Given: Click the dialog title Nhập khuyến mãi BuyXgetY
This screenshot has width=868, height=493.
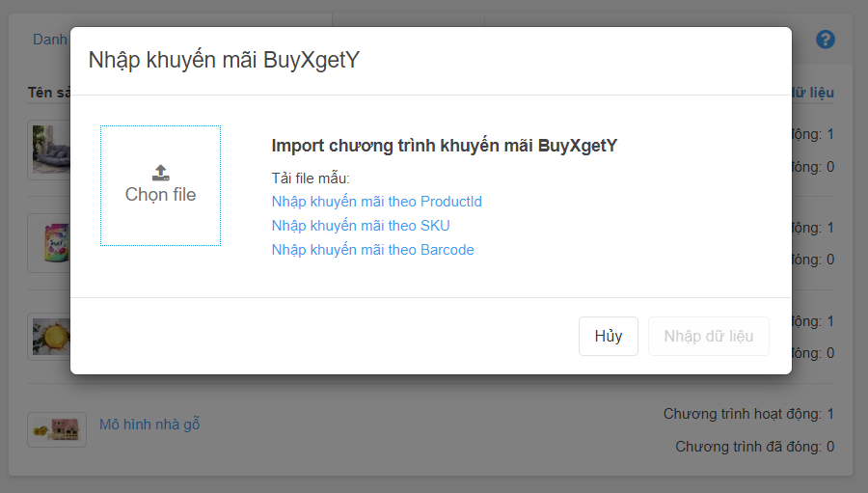Looking at the screenshot, I should pyautogui.click(x=224, y=60).
